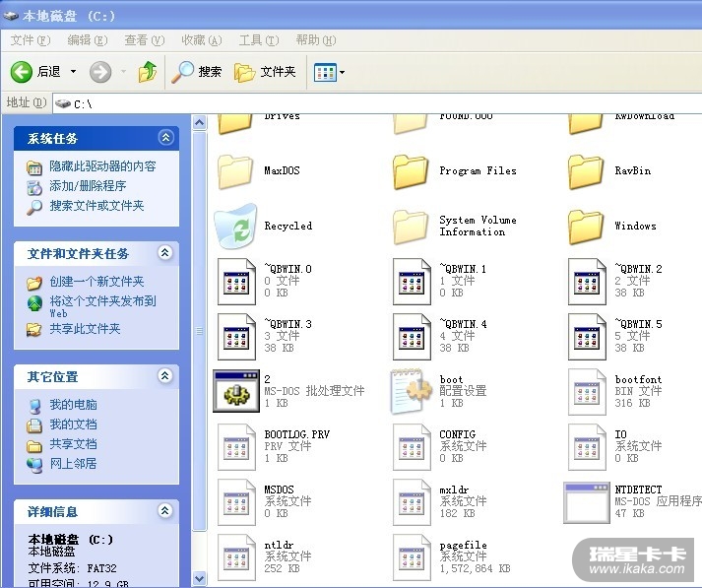This screenshot has width=702, height=588.
Task: Open 我的电脑 in other places
Action: [73, 405]
